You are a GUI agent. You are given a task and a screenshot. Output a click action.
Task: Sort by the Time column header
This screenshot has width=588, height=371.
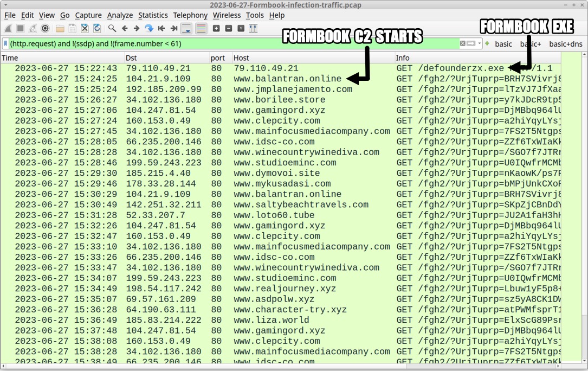click(62, 58)
